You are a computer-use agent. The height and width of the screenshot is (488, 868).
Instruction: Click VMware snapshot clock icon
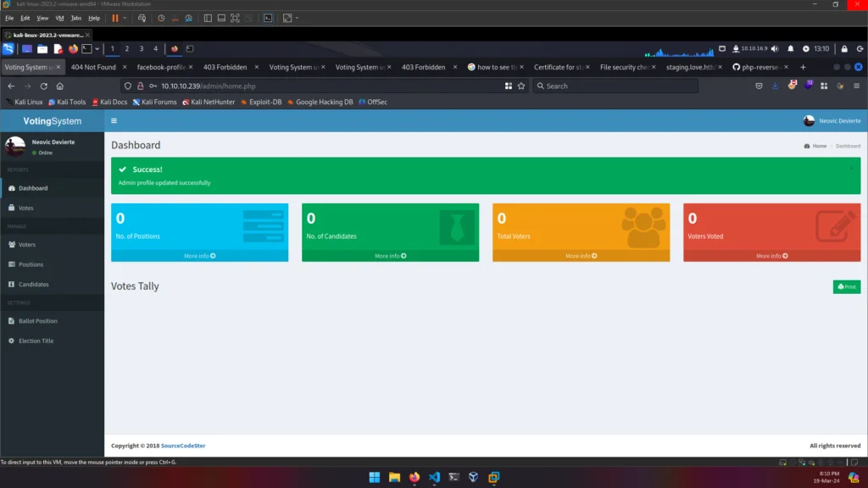(161, 19)
